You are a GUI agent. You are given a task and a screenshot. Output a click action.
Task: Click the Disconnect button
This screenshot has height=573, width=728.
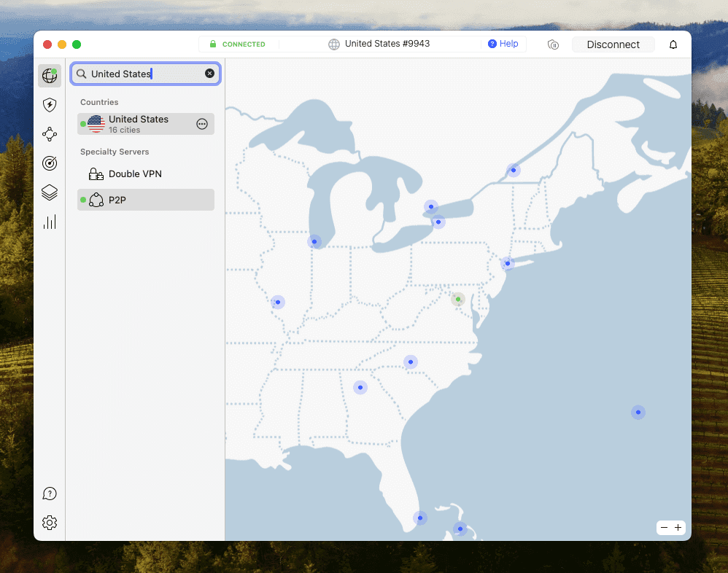click(x=613, y=44)
